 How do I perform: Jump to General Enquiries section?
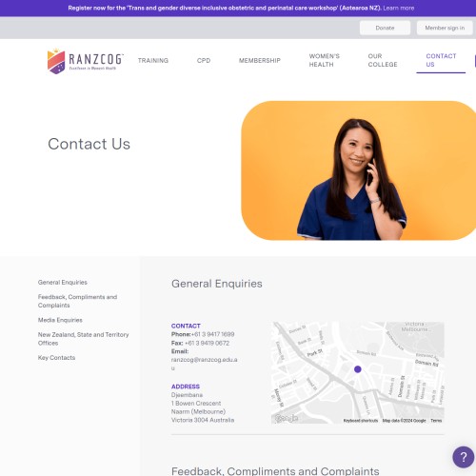click(63, 282)
